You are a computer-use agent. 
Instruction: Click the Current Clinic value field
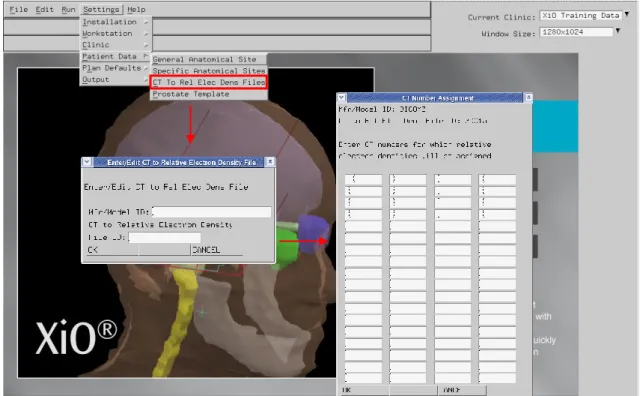pyautogui.click(x=581, y=15)
